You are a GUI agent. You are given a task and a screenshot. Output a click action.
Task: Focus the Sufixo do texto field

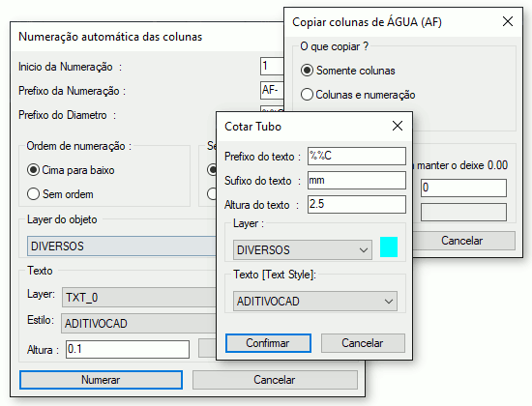pyautogui.click(x=357, y=180)
